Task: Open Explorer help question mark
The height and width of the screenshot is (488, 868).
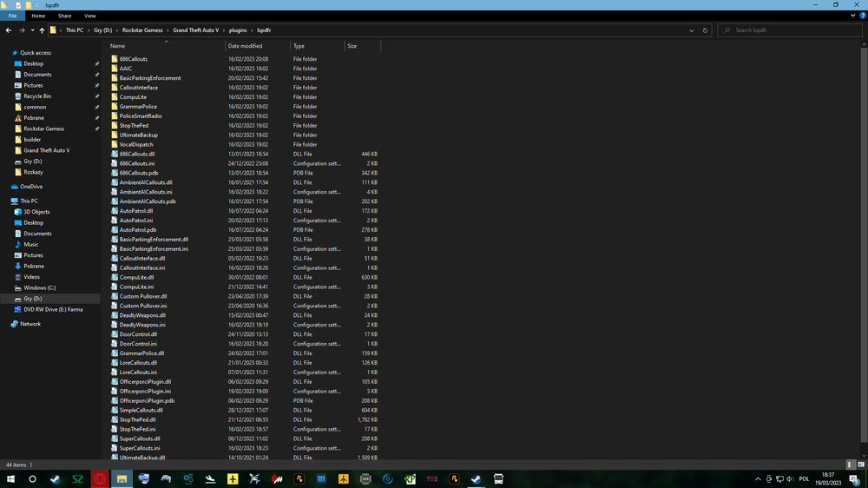Action: click(863, 16)
